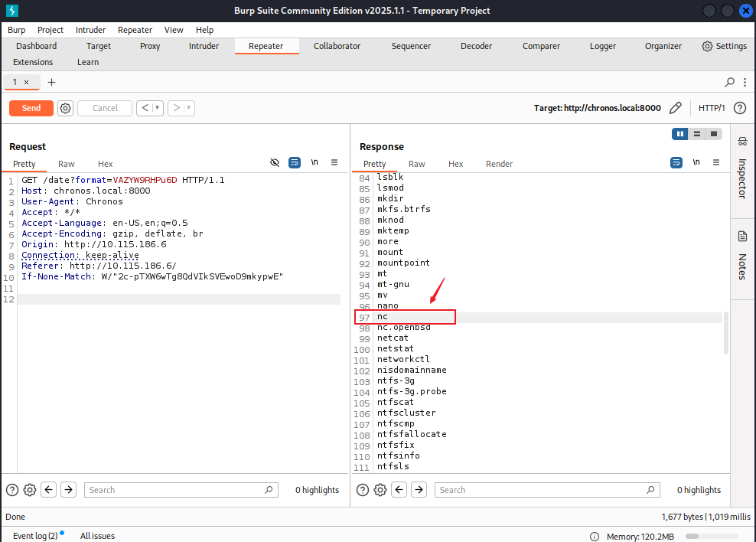Switch Response view to Render tab
Image resolution: width=756 pixels, height=542 pixels.
pyautogui.click(x=499, y=164)
